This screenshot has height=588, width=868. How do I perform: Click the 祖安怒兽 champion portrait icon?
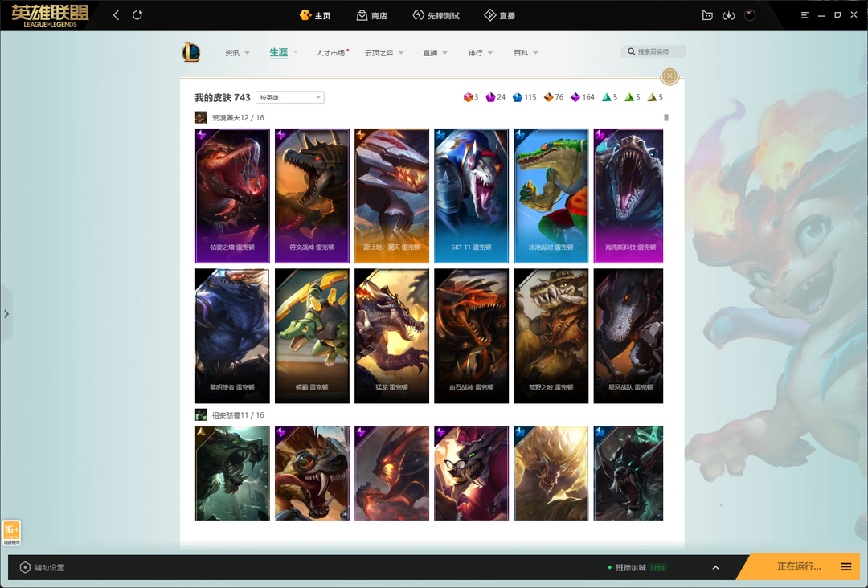[x=201, y=414]
